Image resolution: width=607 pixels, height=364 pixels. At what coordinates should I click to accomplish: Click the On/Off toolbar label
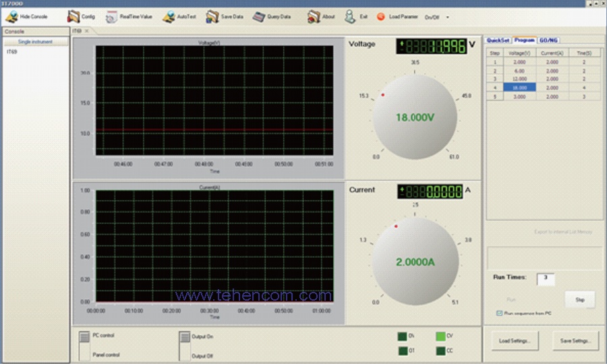pyautogui.click(x=432, y=17)
